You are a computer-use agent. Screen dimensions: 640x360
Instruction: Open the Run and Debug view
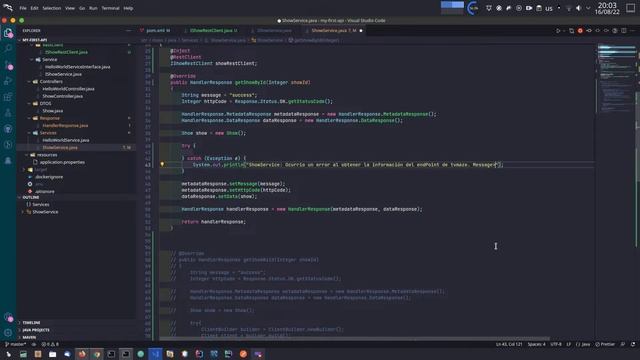point(8,81)
